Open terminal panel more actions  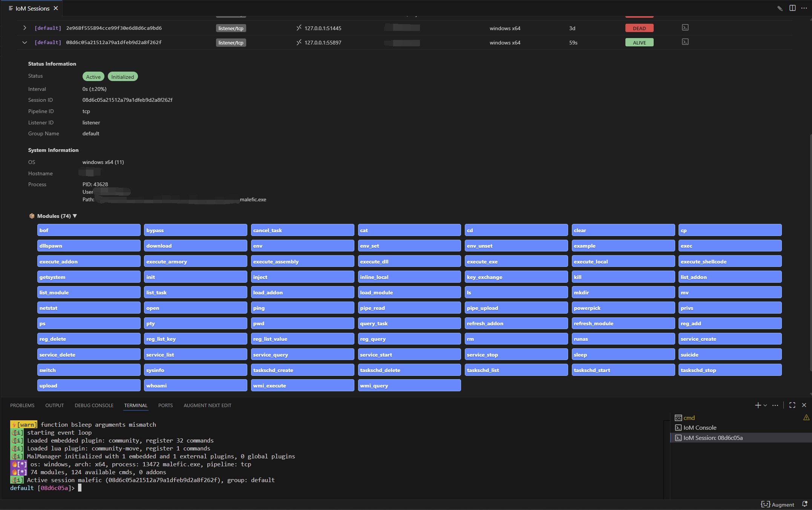click(x=775, y=405)
